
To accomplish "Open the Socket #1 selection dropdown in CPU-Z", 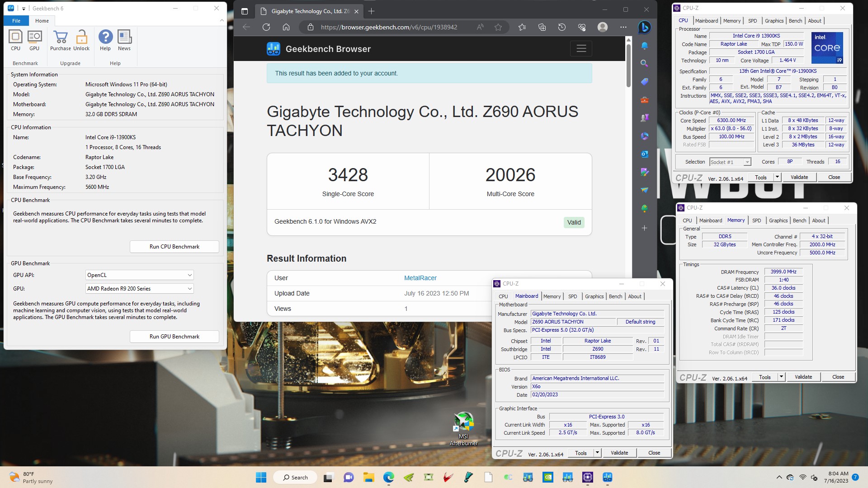I will point(730,162).
